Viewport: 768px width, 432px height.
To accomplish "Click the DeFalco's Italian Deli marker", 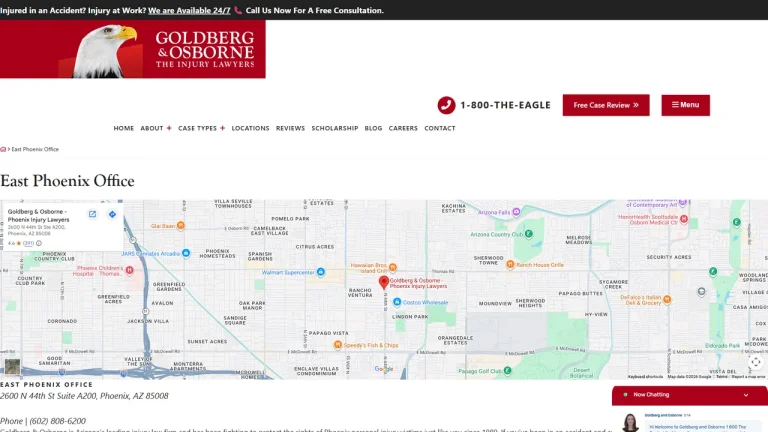I will point(667,299).
